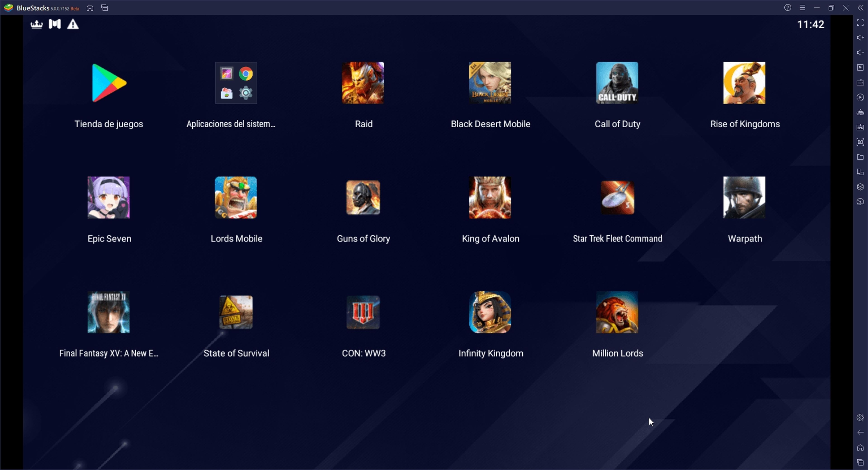This screenshot has width=868, height=470.
Task: Open the hamburger menu in title bar
Action: pyautogui.click(x=802, y=7)
